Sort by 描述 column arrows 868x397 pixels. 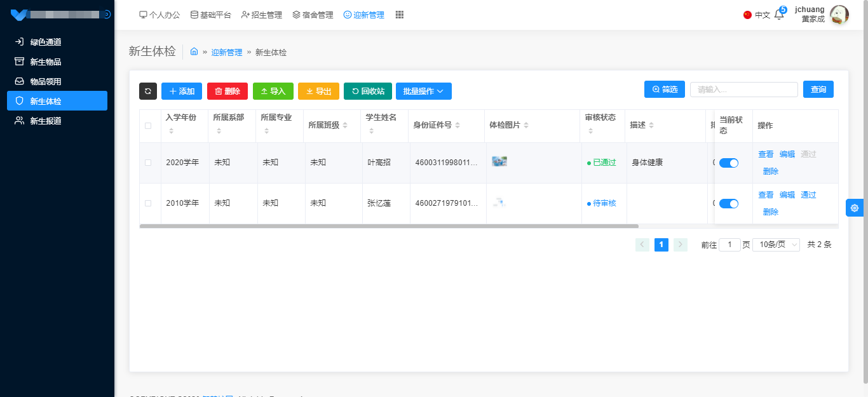pos(651,126)
